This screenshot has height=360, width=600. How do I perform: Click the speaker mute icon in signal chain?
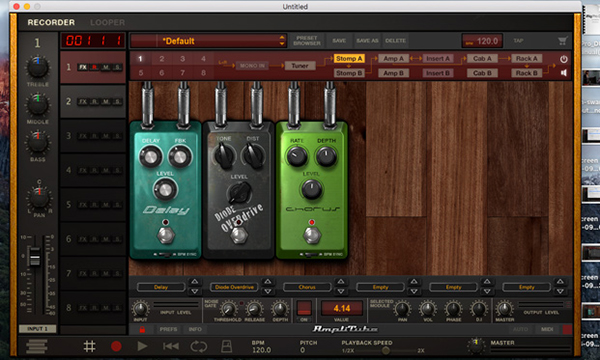(x=564, y=73)
